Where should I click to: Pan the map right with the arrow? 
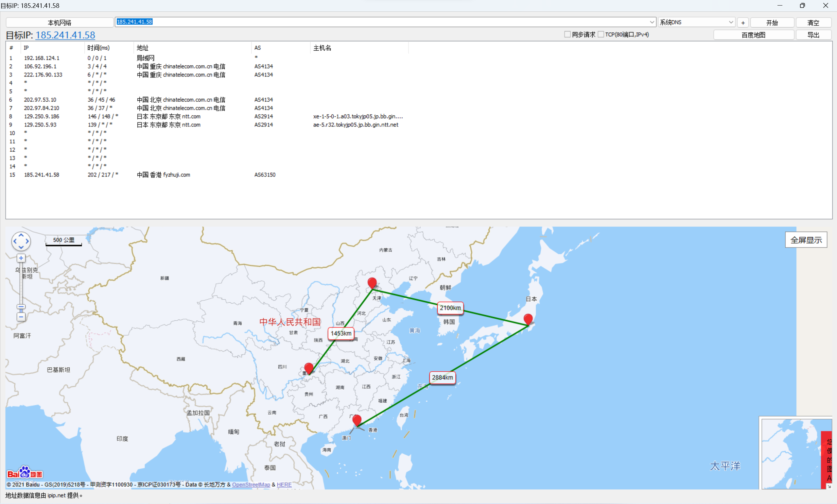[x=27, y=241]
